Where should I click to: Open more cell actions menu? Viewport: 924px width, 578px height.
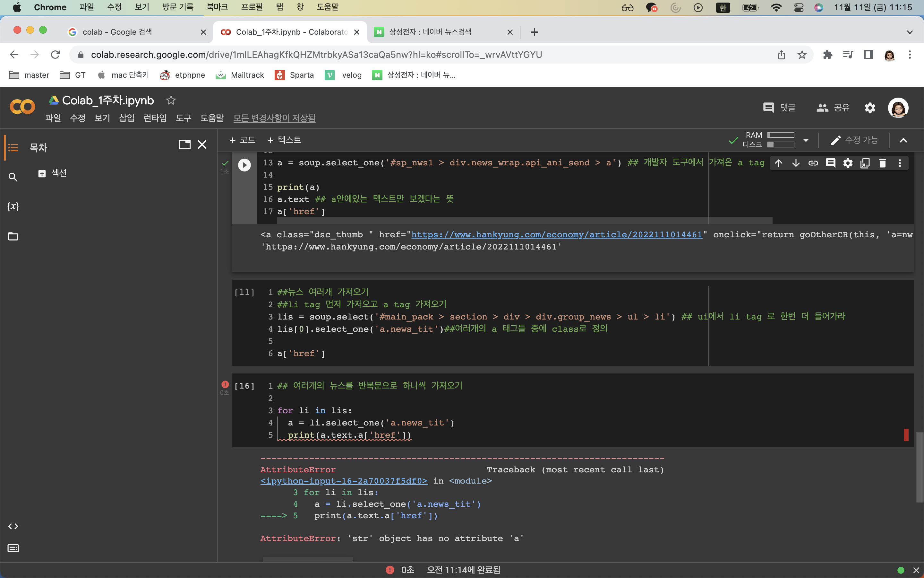coord(900,163)
